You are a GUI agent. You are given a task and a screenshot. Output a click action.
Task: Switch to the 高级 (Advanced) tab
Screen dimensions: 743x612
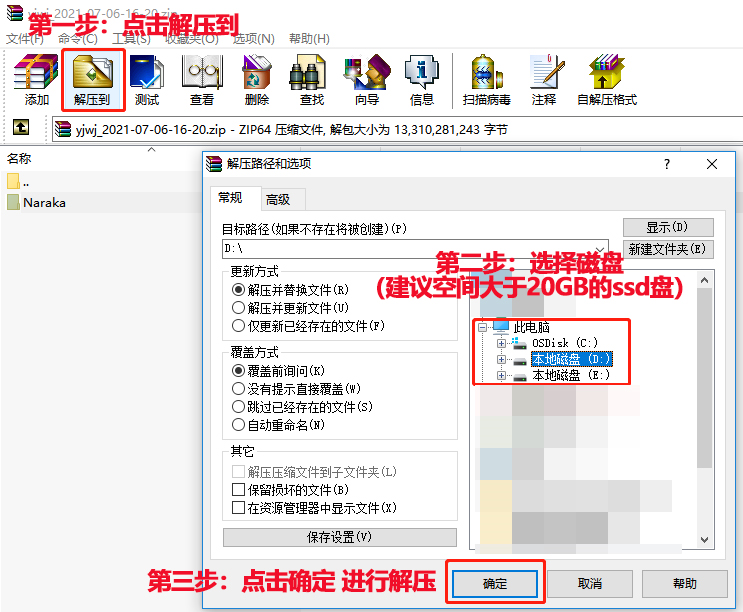coord(278,199)
